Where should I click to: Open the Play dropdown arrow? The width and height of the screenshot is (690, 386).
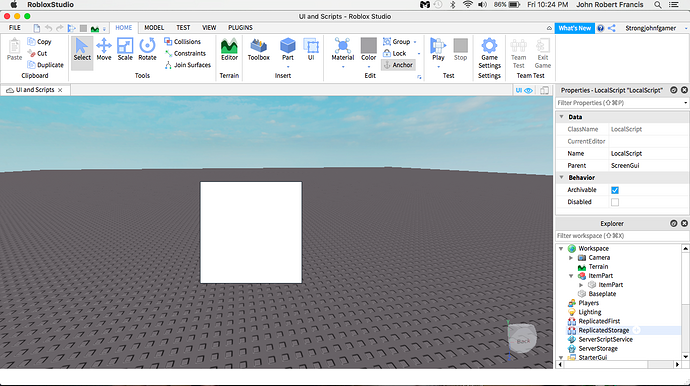(x=438, y=67)
